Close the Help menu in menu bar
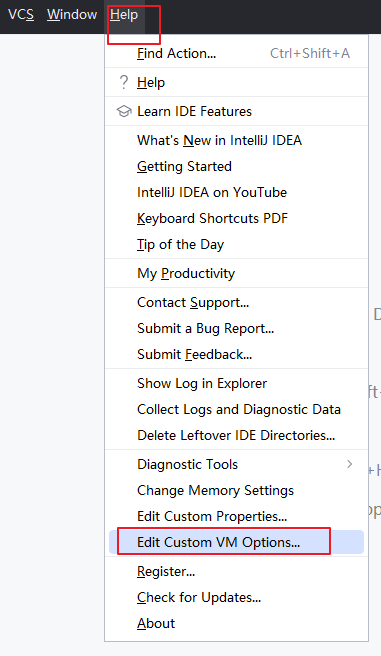381x656 pixels. click(124, 15)
